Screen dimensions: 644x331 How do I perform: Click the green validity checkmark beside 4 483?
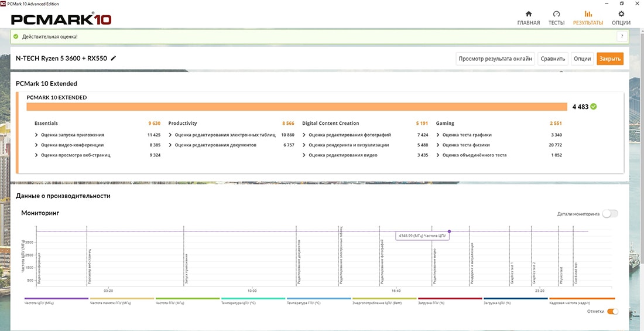pos(594,107)
